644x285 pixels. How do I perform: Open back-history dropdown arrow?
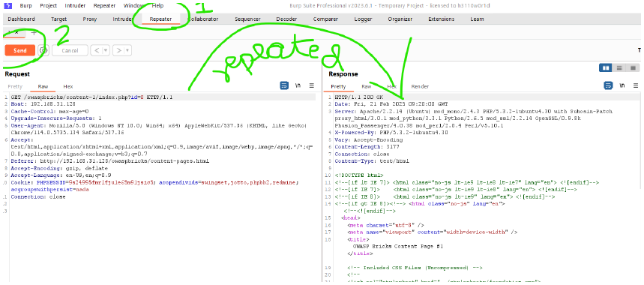click(x=106, y=50)
